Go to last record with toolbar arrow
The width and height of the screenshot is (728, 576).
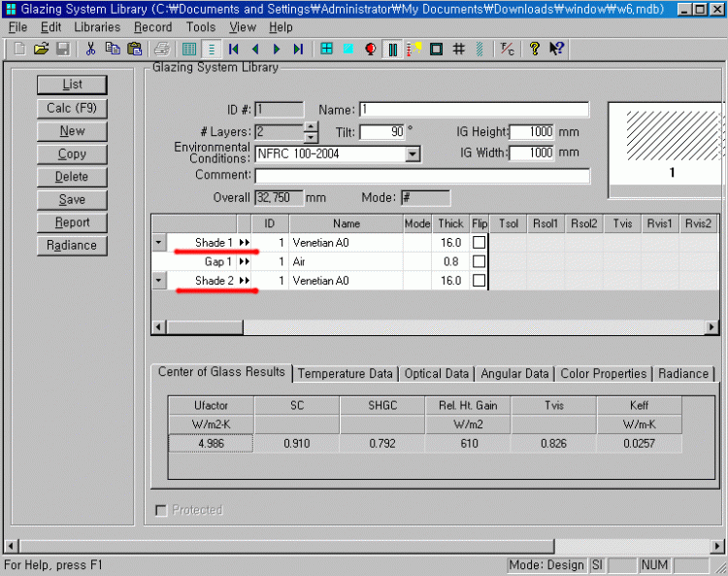[x=298, y=49]
